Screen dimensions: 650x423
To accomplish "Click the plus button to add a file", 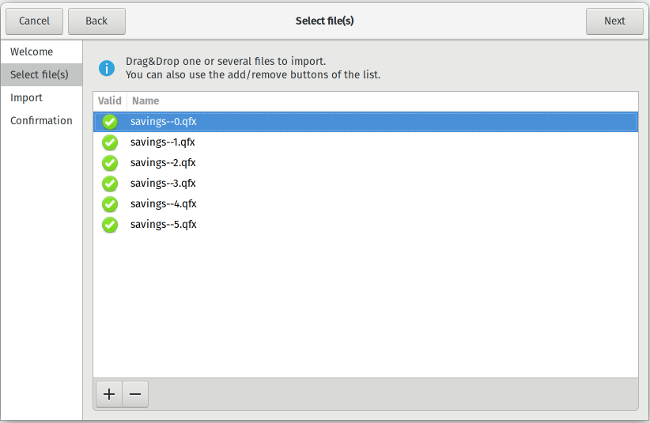I will click(x=109, y=394).
